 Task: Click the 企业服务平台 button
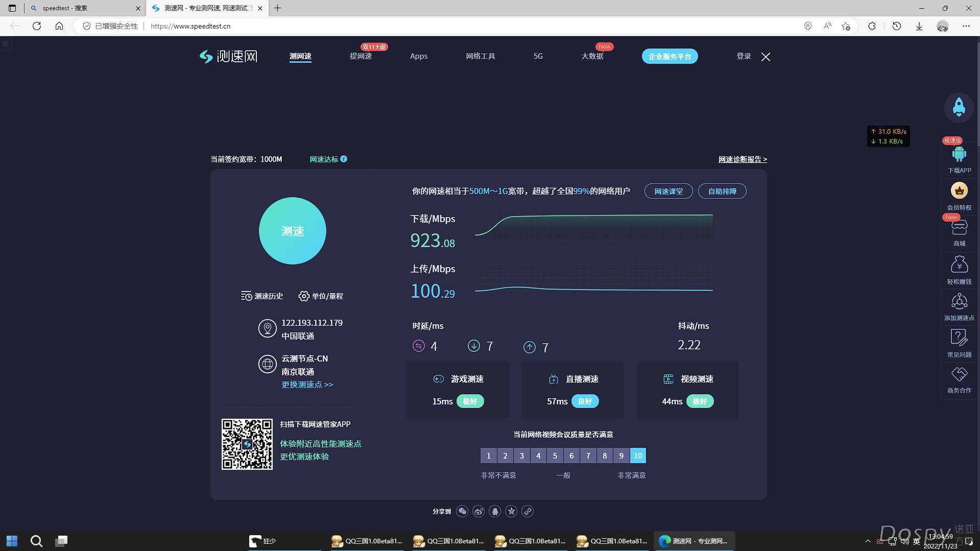tap(670, 56)
